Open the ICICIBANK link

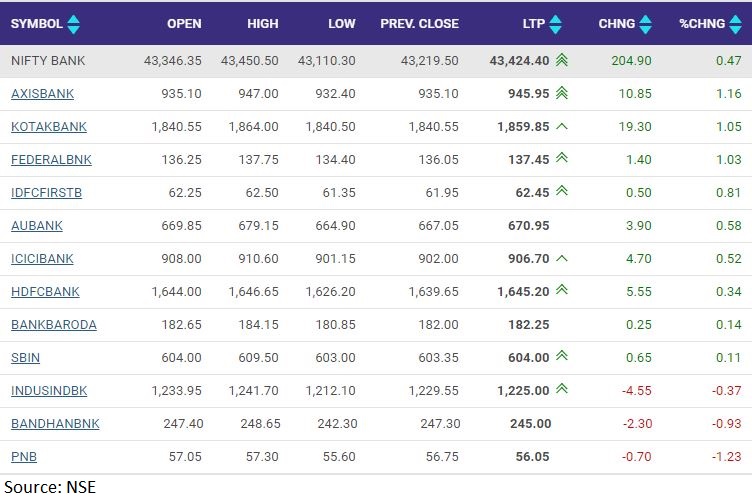coord(43,259)
